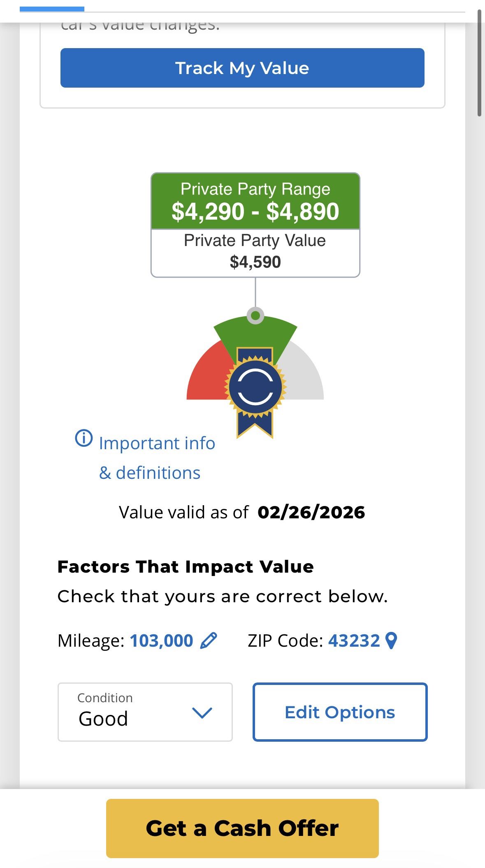The image size is (485, 868).
Task: Click the green Private Party Range box
Action: (255, 201)
